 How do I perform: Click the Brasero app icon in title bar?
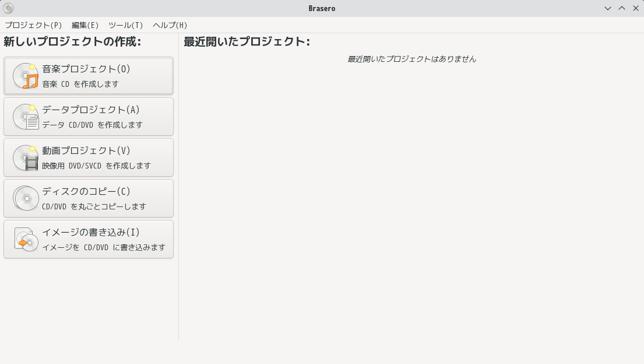click(x=8, y=8)
